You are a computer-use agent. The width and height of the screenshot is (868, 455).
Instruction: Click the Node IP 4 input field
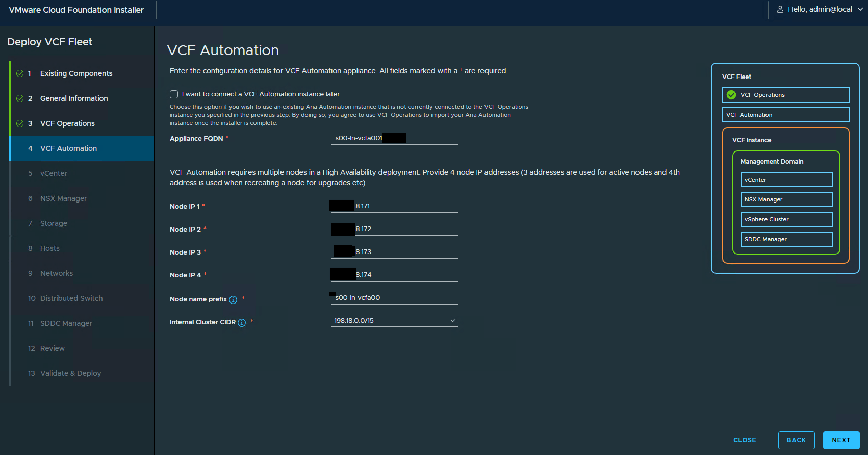(395, 275)
